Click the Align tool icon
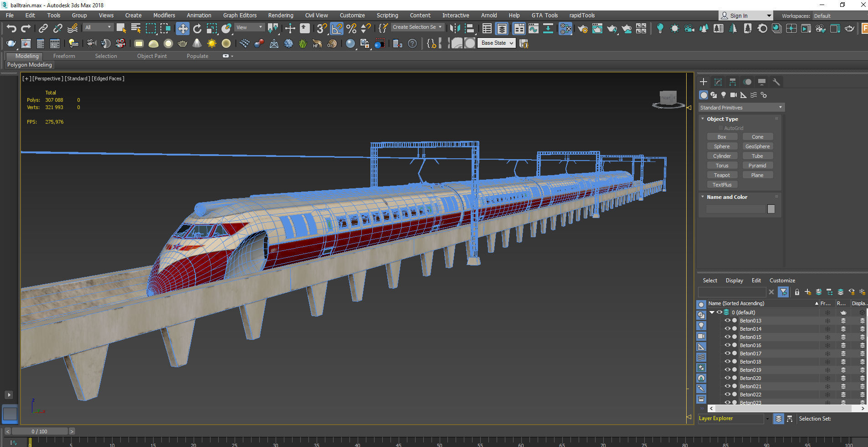868x447 pixels. (469, 29)
